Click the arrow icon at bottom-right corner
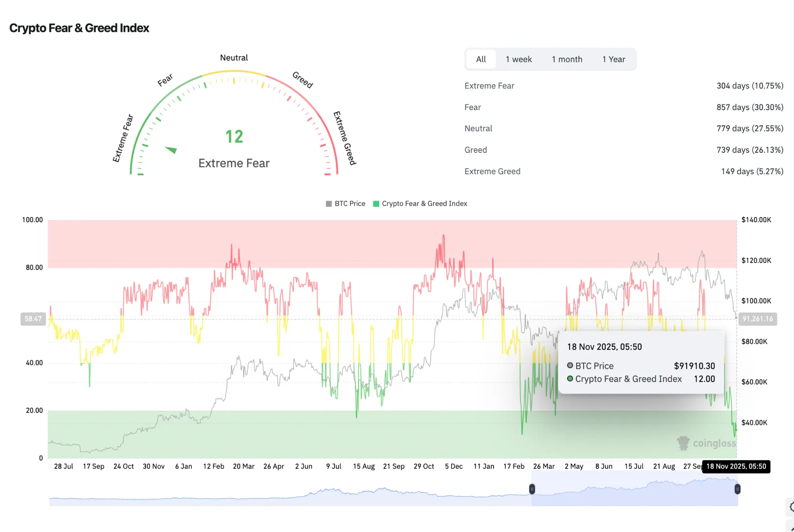This screenshot has height=532, width=794. 792,529
